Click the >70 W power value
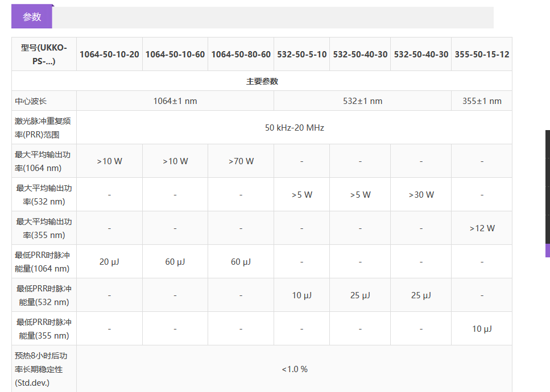Viewport: 550px width, 392px height. point(241,161)
